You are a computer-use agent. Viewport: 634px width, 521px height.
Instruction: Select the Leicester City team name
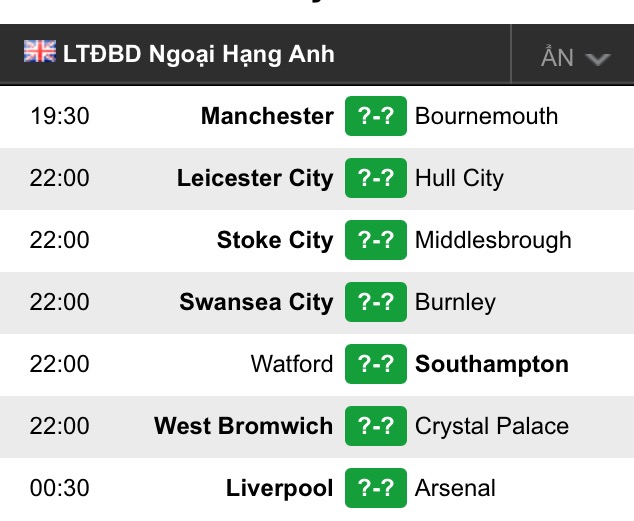[255, 178]
